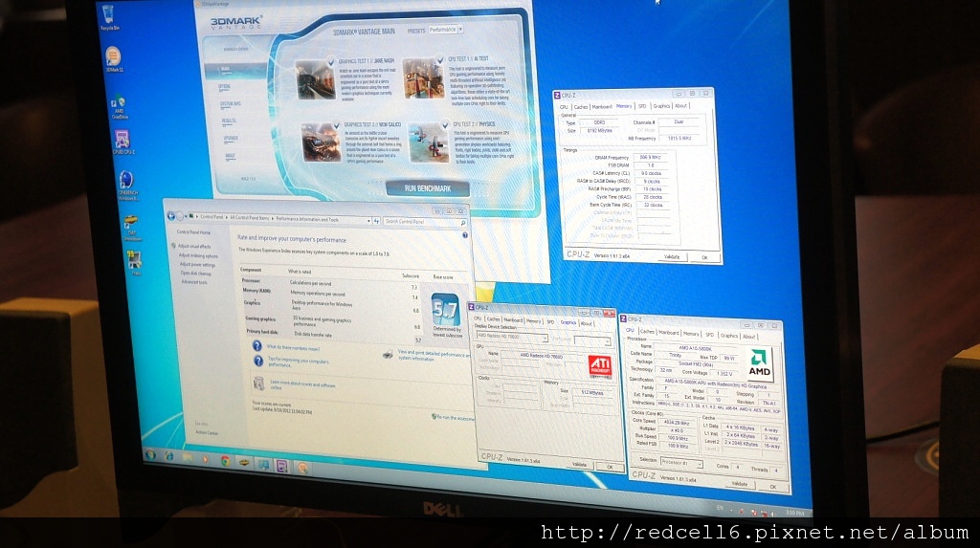Click the ATI Radeon logo in CPU-Z

(600, 366)
